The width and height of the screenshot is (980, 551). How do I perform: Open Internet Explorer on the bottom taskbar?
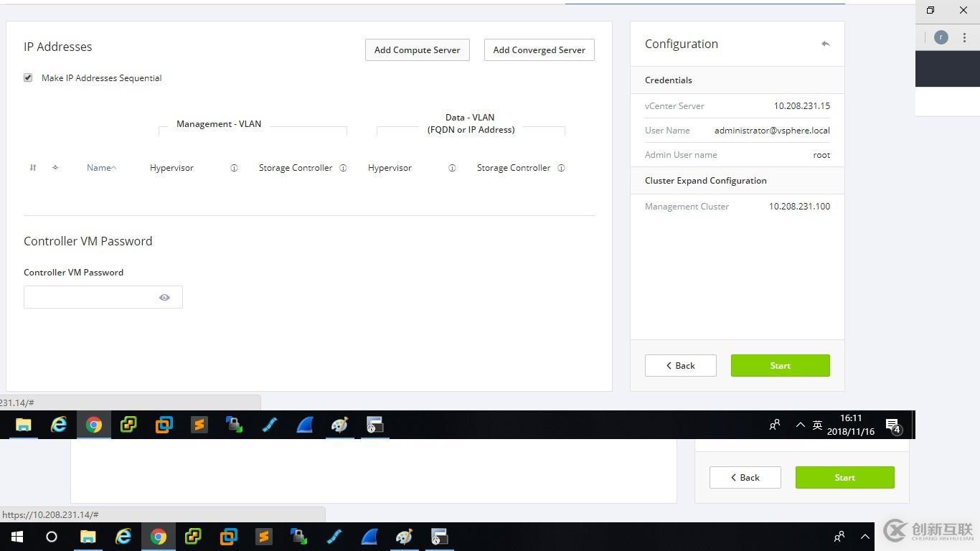(x=123, y=537)
